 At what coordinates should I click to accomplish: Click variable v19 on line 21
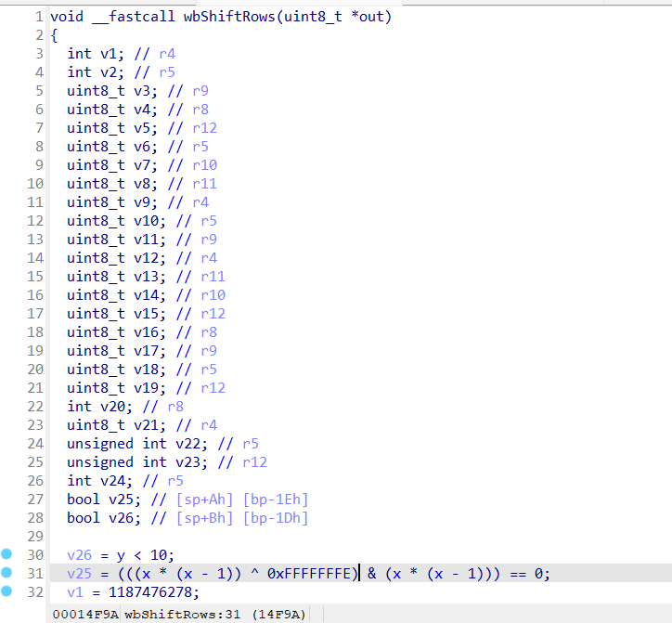pyautogui.click(x=149, y=388)
